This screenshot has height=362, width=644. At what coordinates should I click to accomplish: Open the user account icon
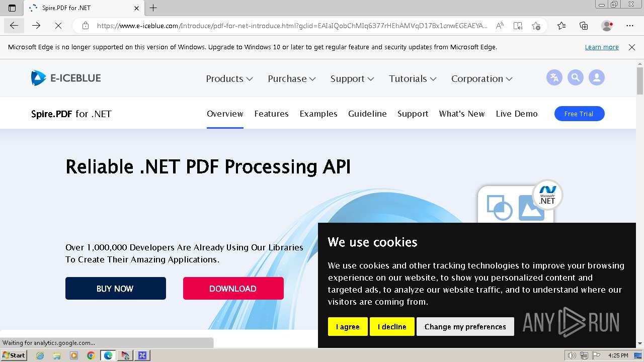(597, 77)
